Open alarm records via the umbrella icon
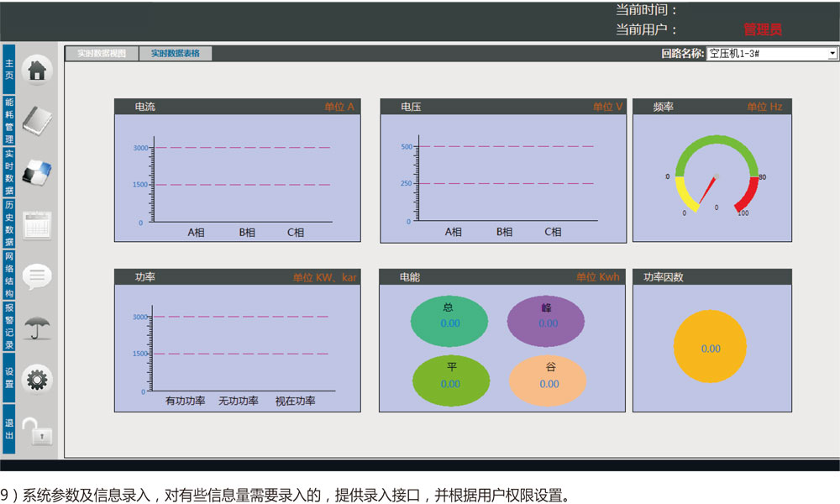The height and width of the screenshot is (504, 840). coord(36,327)
